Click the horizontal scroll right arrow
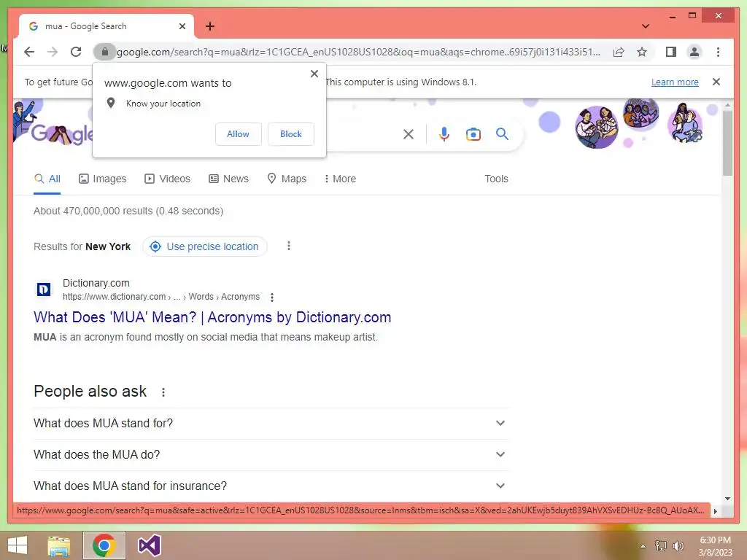Image resolution: width=747 pixels, height=560 pixels. click(x=715, y=511)
